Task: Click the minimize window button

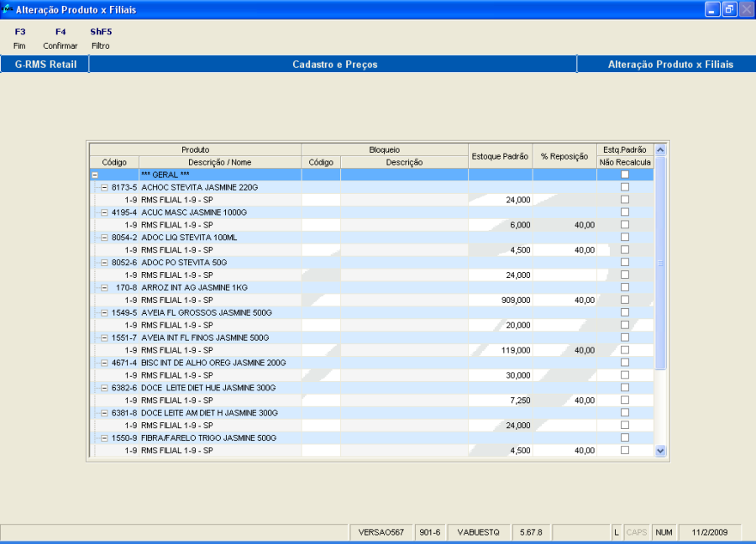Action: [x=712, y=9]
